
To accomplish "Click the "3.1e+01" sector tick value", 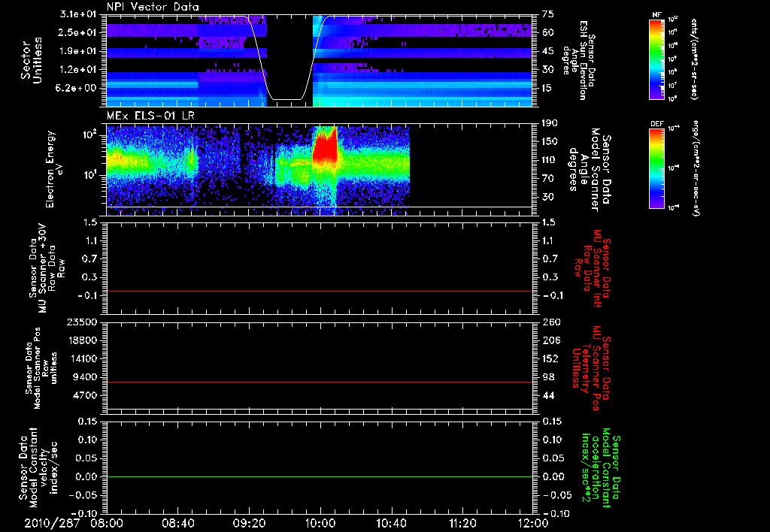I will point(77,14).
